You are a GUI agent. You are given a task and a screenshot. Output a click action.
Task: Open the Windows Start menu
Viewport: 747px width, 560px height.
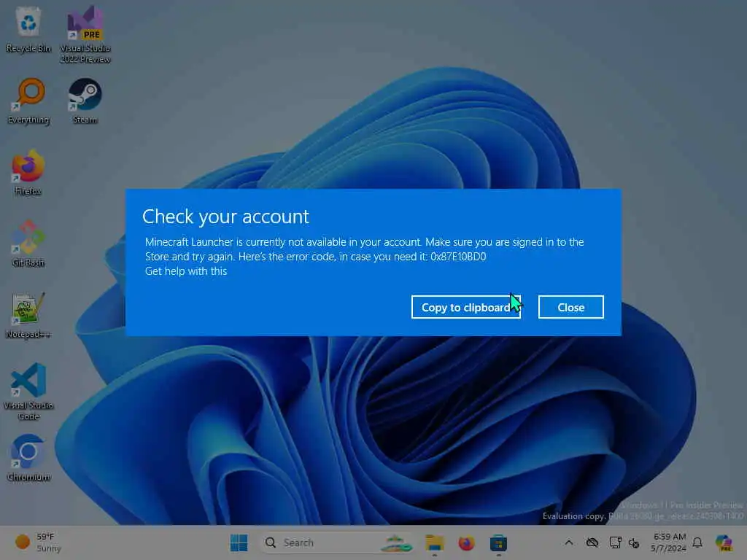[239, 542]
